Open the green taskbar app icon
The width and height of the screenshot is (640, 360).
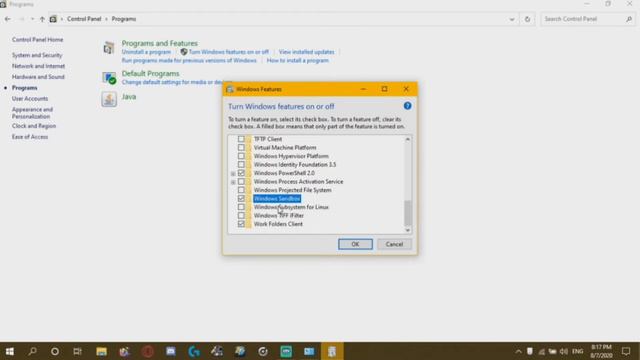[x=286, y=351]
